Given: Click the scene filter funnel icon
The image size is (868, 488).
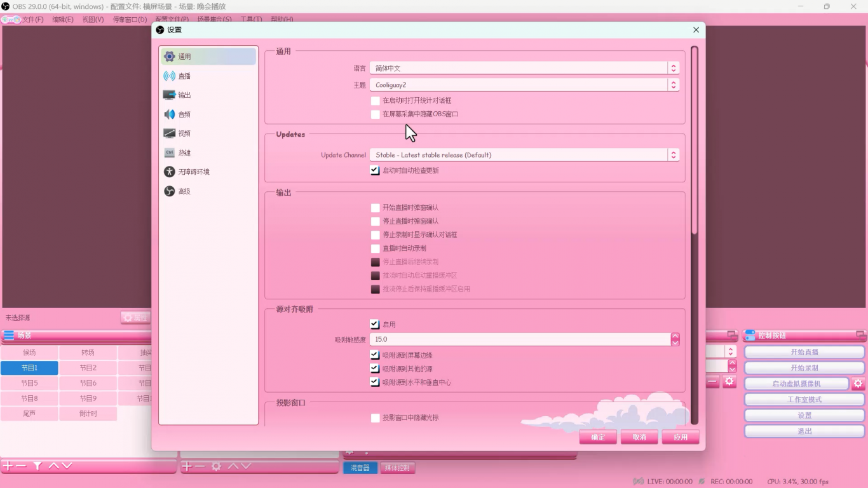Looking at the screenshot, I should [x=37, y=466].
